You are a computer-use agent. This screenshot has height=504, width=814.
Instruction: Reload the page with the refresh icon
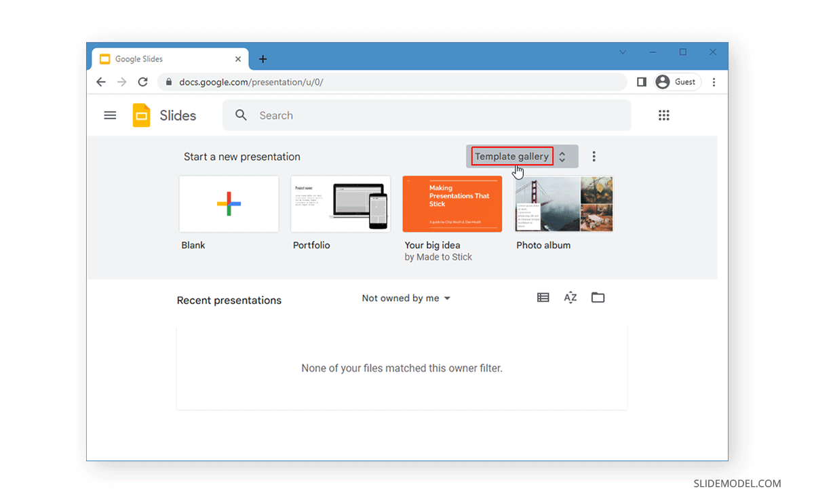(x=142, y=81)
